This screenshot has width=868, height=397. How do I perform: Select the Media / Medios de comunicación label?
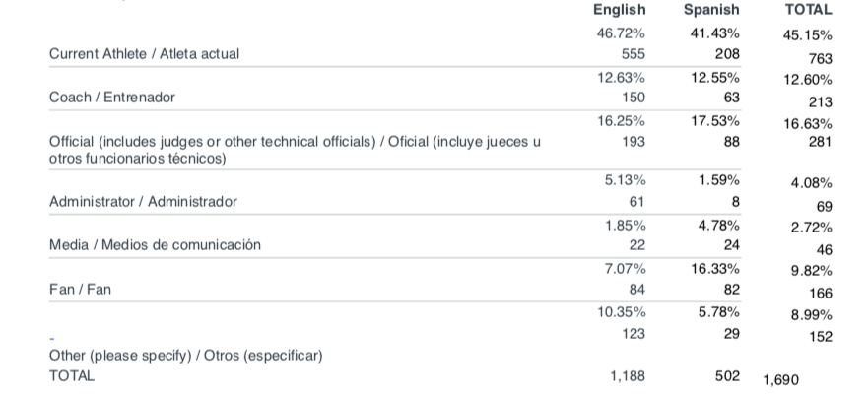(155, 244)
